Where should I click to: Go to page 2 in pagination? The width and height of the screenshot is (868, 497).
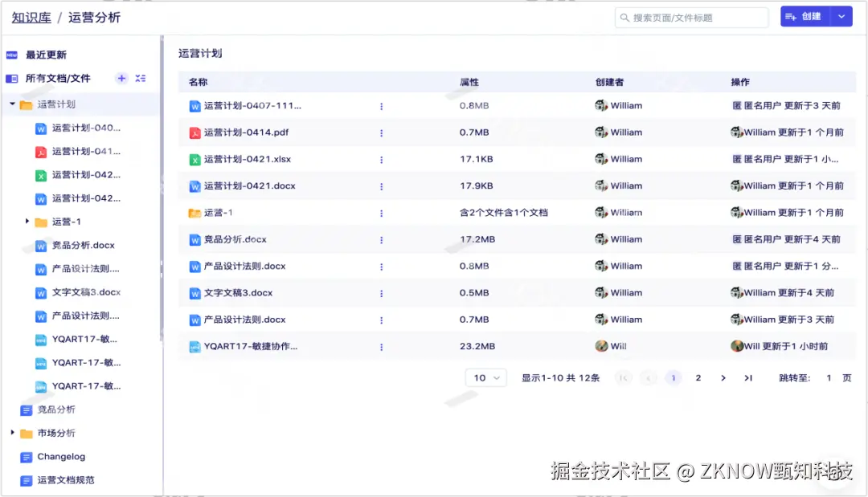[698, 377]
